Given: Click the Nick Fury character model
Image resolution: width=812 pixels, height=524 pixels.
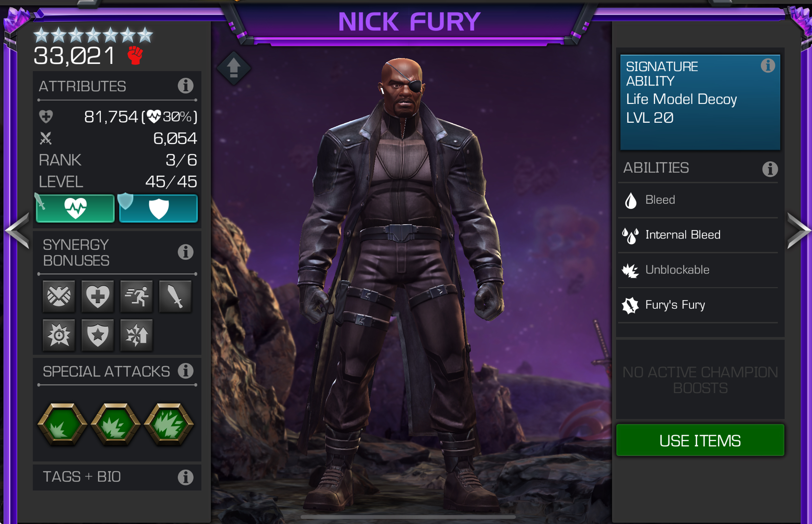Looking at the screenshot, I should pos(402,280).
